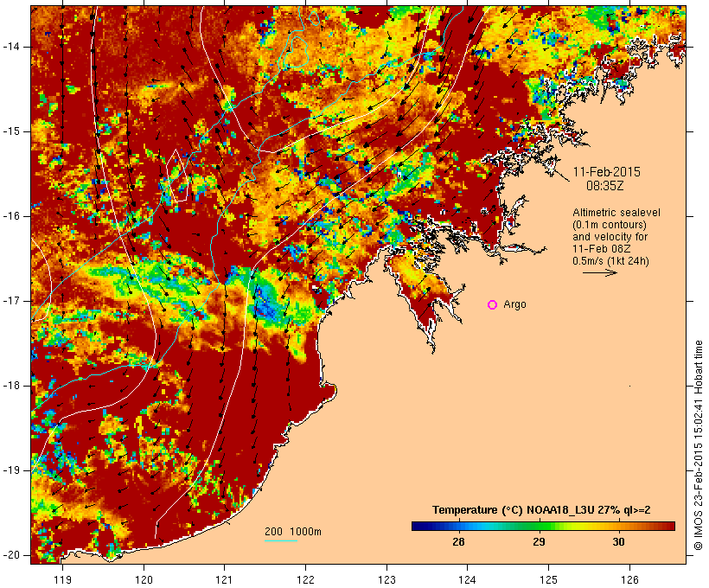Click the latitude axis label '-16'
The height and width of the screenshot is (588, 709).
pyautogui.click(x=11, y=216)
